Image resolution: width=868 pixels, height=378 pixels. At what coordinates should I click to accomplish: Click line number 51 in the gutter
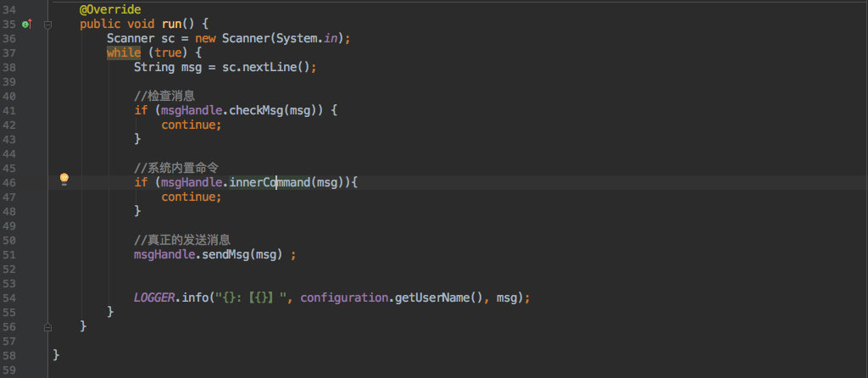pyautogui.click(x=9, y=254)
